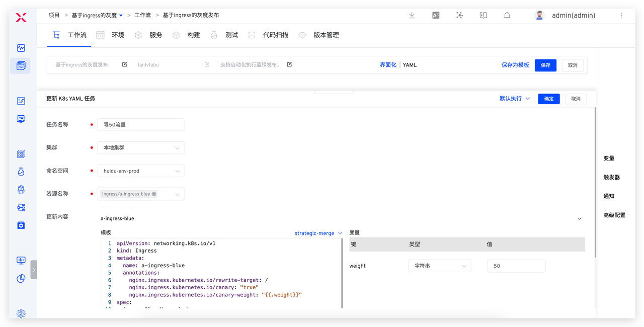
Task: Remove the Ingress/a-ingress-blue tag
Action: click(154, 194)
